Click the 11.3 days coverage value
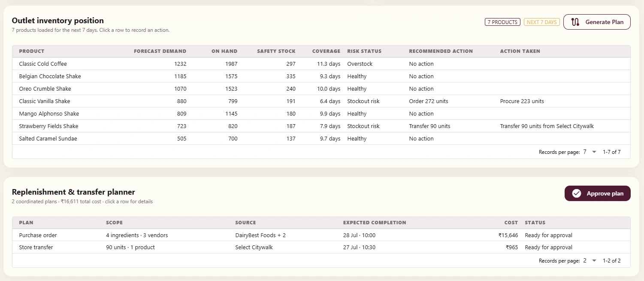This screenshot has height=281, width=644. 329,64
